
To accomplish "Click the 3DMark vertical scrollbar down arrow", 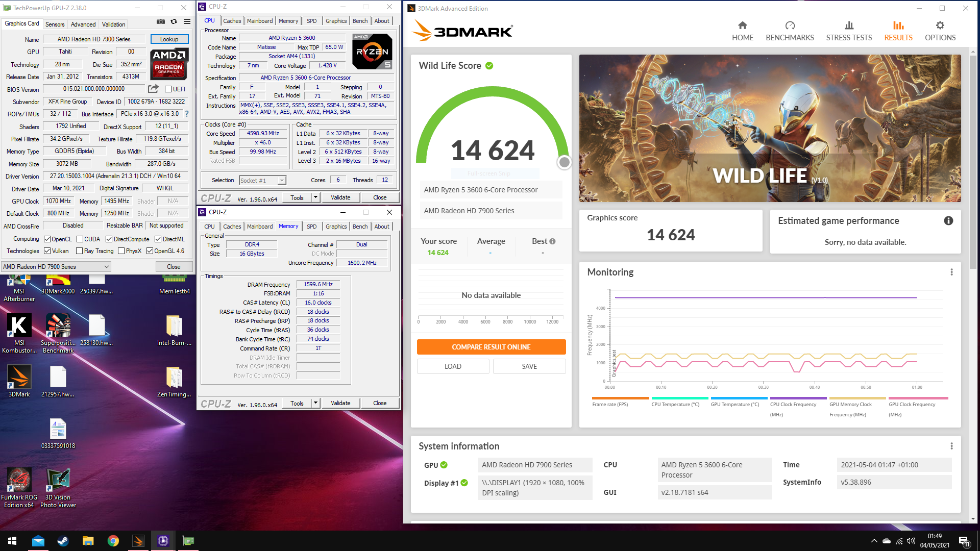I will 973,519.
